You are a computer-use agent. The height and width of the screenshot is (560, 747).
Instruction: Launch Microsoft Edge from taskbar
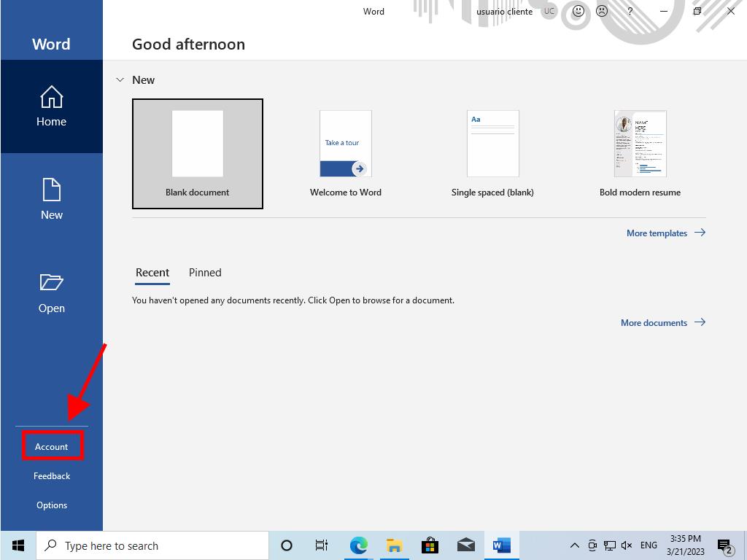(x=358, y=545)
